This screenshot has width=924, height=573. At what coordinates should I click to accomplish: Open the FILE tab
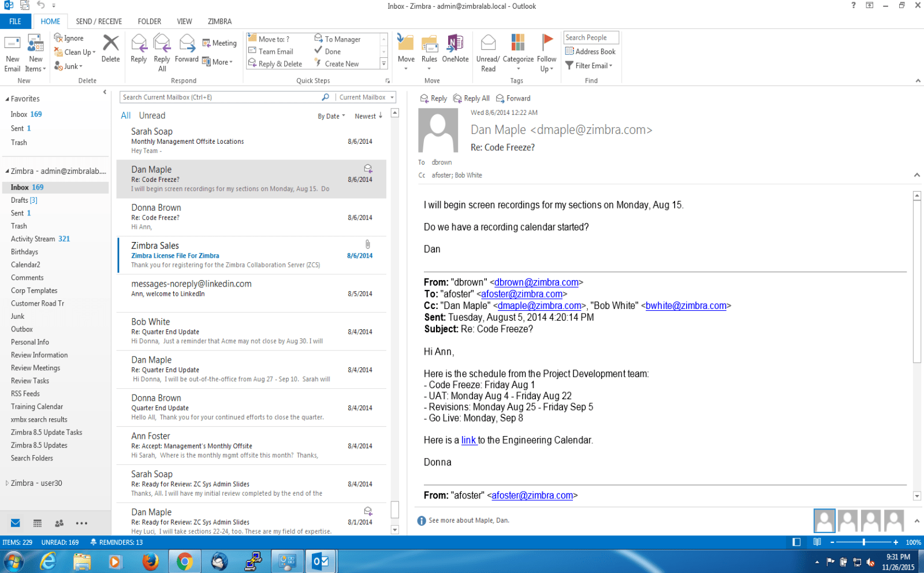click(x=15, y=21)
